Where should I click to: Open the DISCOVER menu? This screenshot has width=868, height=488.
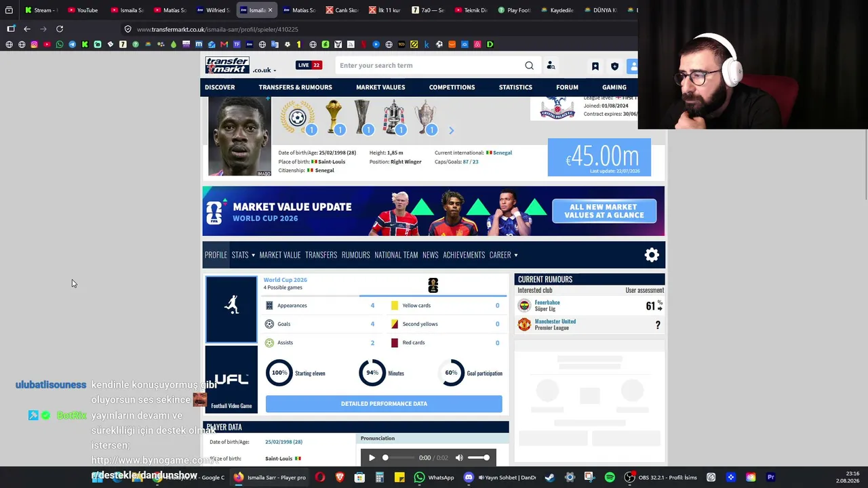[x=220, y=87]
